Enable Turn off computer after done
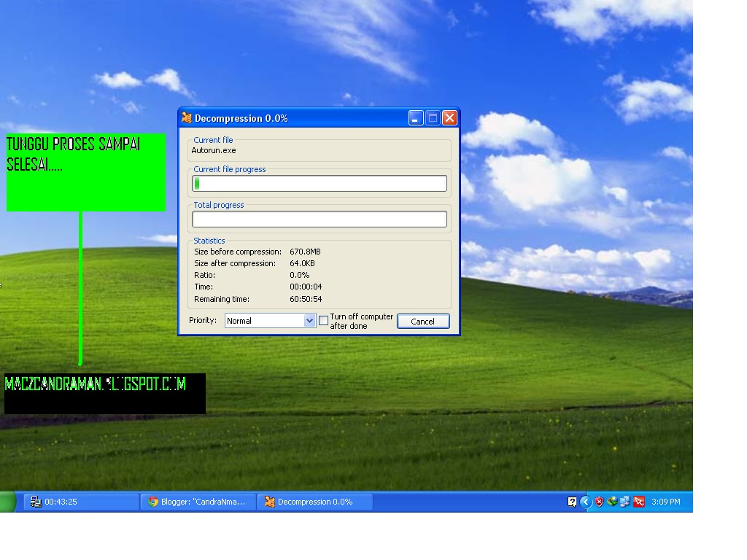This screenshot has height=560, width=747. pos(323,320)
